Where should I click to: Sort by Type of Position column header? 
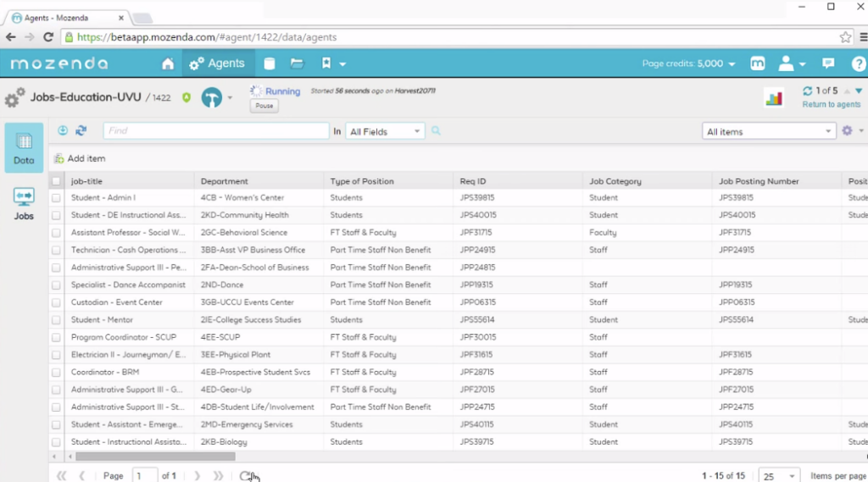click(x=388, y=181)
